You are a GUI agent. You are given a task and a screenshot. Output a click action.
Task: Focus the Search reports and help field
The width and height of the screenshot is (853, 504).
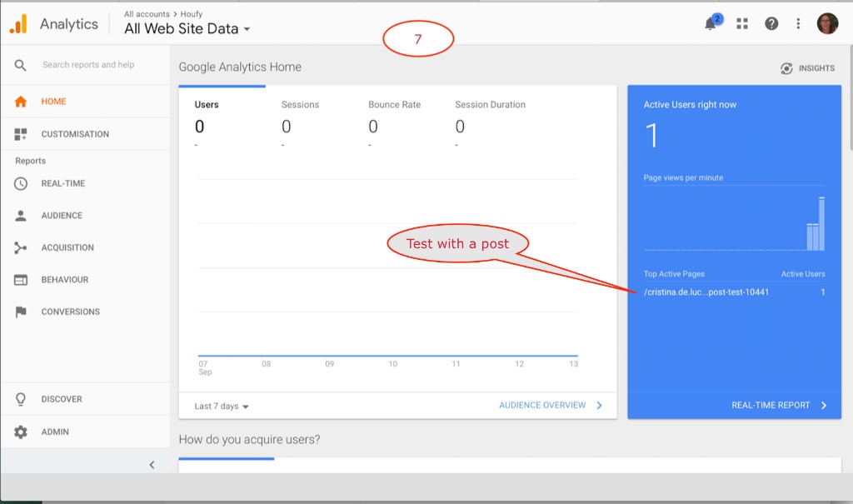coord(88,65)
